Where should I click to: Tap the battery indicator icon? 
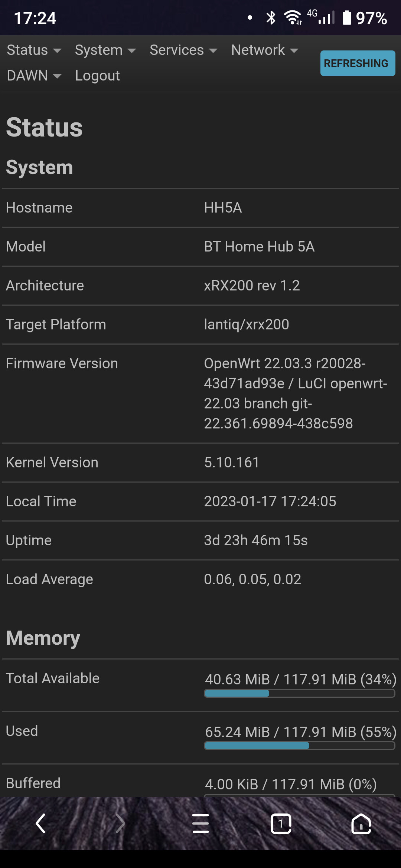tap(346, 17)
